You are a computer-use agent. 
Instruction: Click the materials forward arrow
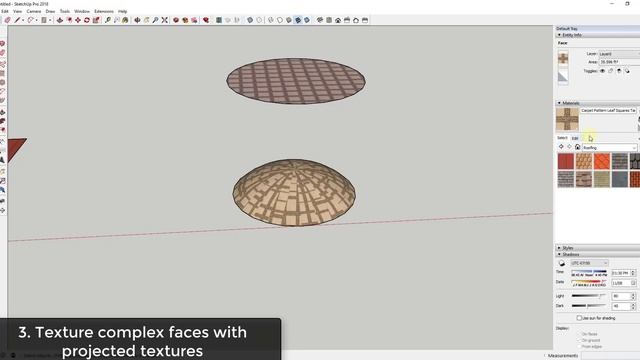(x=569, y=147)
